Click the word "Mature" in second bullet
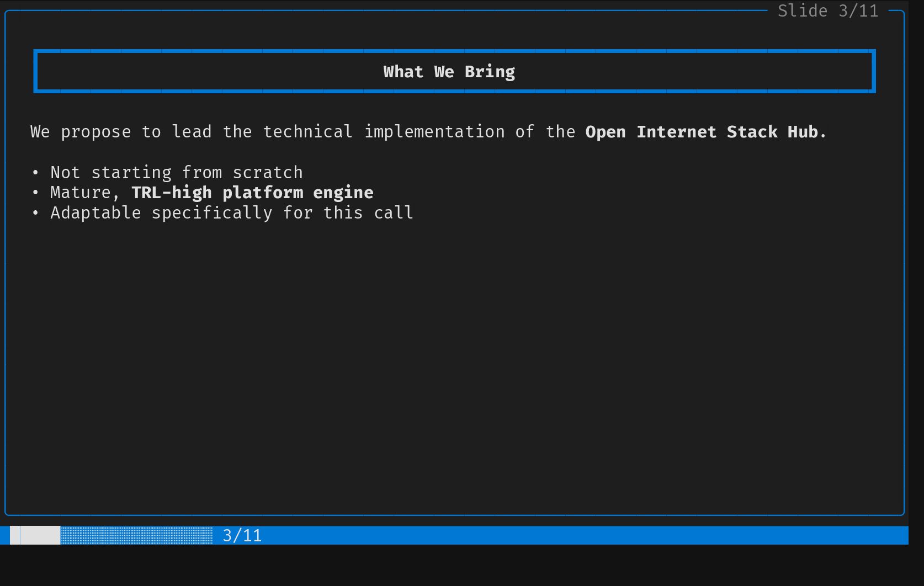 pos(81,193)
